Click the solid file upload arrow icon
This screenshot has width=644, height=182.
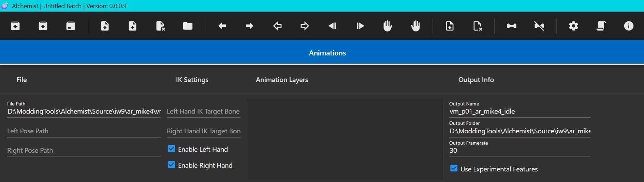[105, 26]
